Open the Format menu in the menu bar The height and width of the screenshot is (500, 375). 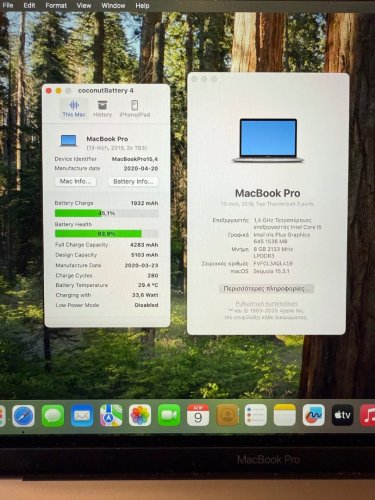pyautogui.click(x=56, y=6)
